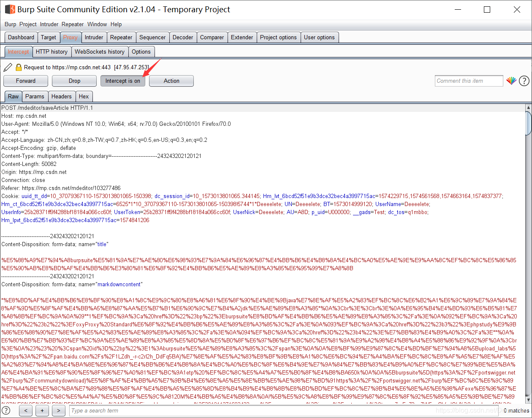Switch to the Intruder tool tab
Viewport: 532px width, 418px height.
point(94,37)
